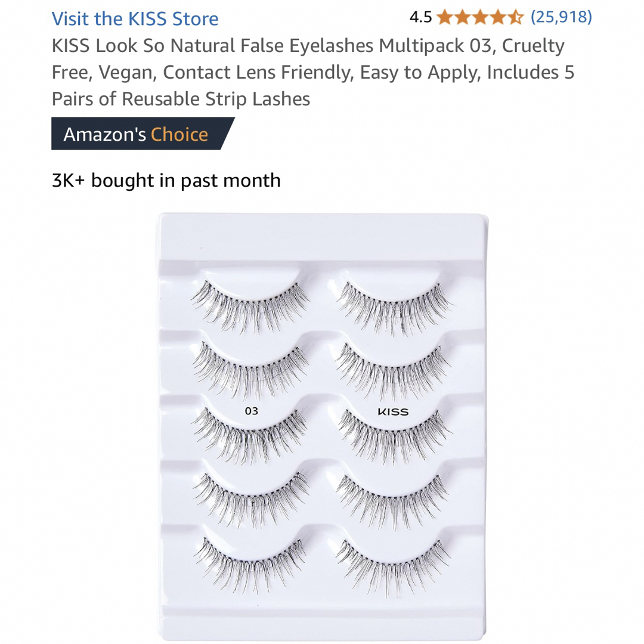
Task: Click the half-filled fifth rating star
Action: 515,17
